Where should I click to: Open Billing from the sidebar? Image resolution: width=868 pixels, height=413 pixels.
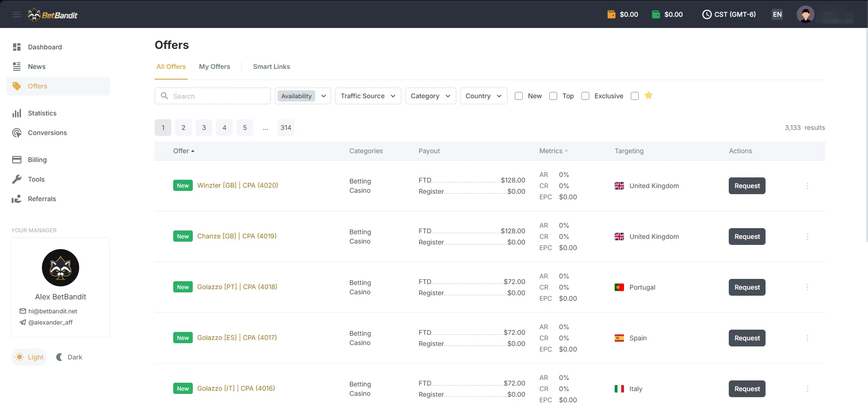click(58, 160)
